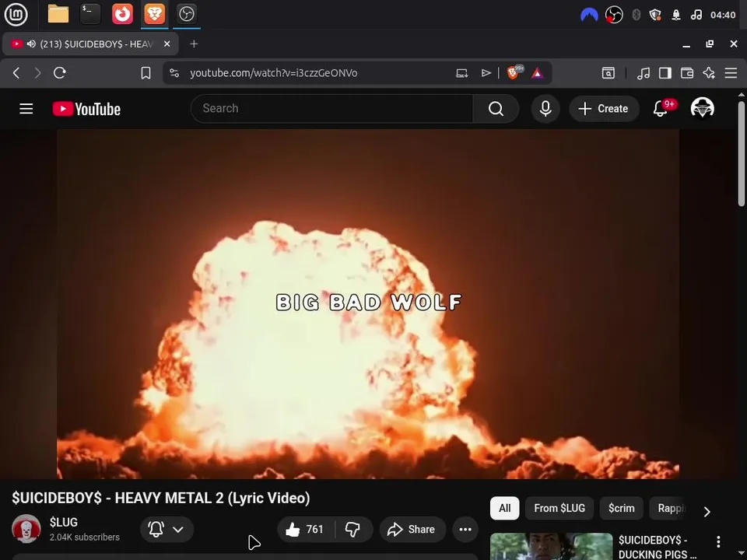Click the magnifier search button

pos(496,109)
